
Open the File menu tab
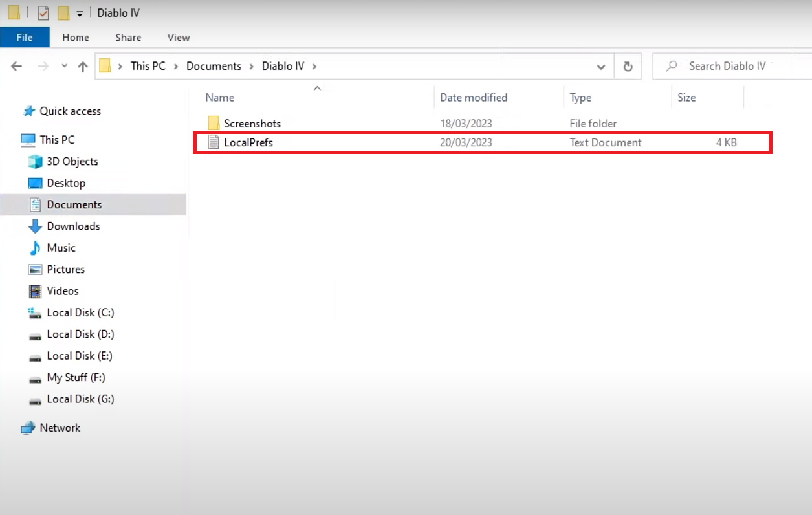click(x=25, y=38)
